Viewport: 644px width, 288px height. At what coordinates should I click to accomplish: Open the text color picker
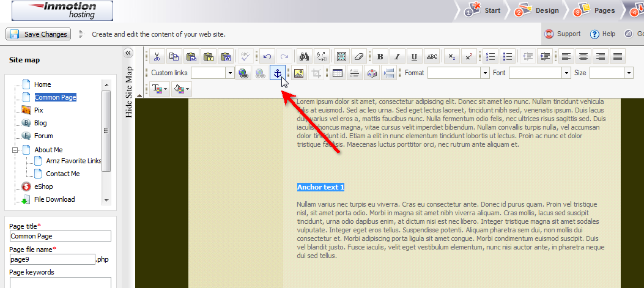pos(162,89)
